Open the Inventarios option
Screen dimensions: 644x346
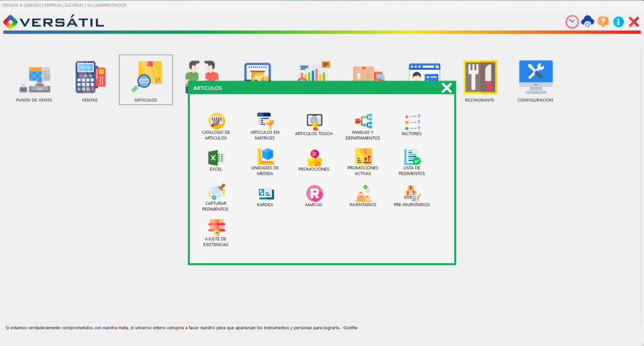pyautogui.click(x=363, y=196)
